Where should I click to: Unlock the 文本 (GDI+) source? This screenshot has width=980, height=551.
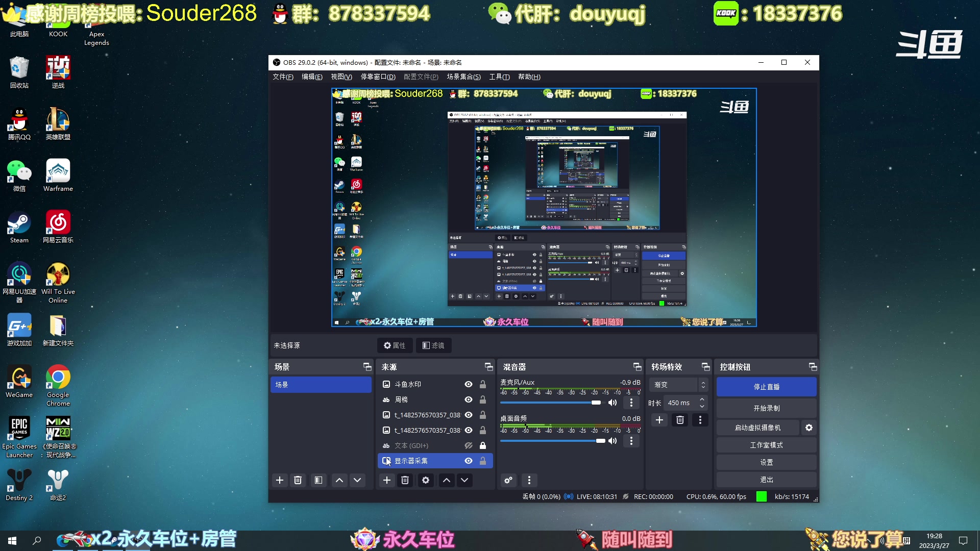pyautogui.click(x=483, y=445)
